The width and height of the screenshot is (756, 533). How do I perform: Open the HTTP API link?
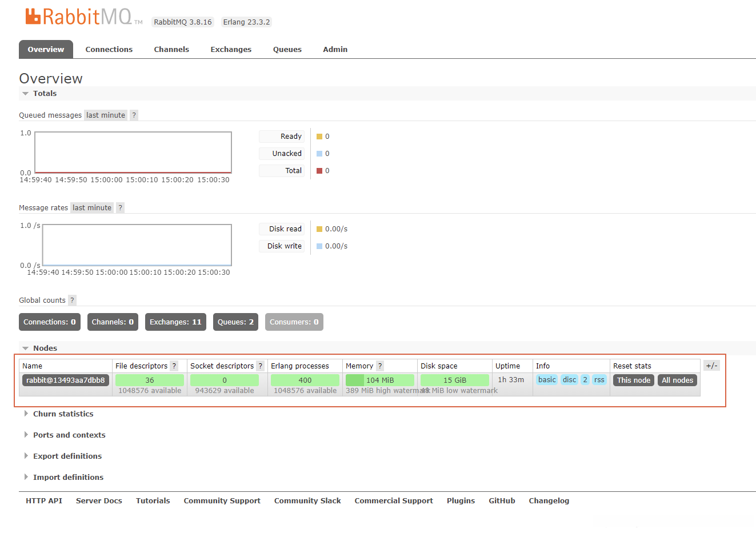coord(44,501)
